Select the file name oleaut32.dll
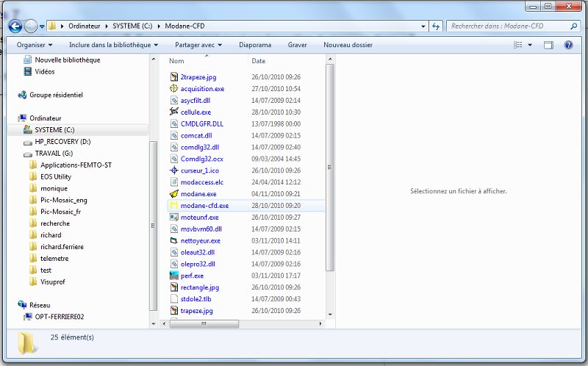 pos(198,252)
